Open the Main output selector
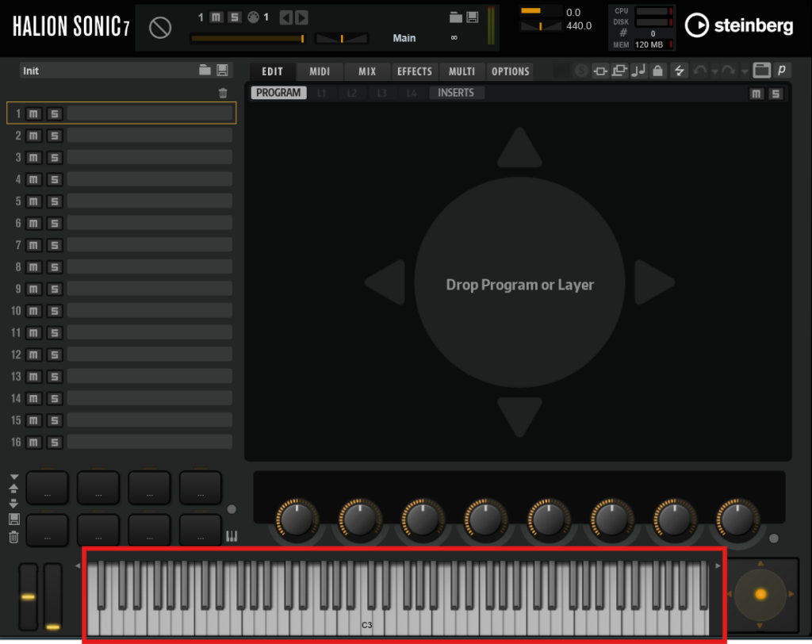This screenshot has height=644, width=812. (x=404, y=38)
